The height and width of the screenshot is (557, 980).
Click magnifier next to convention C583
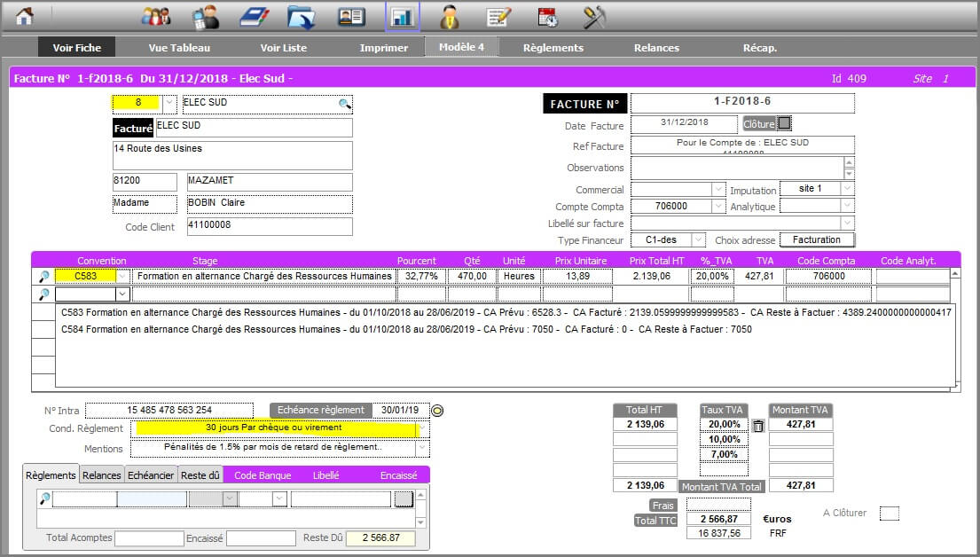pyautogui.click(x=43, y=277)
